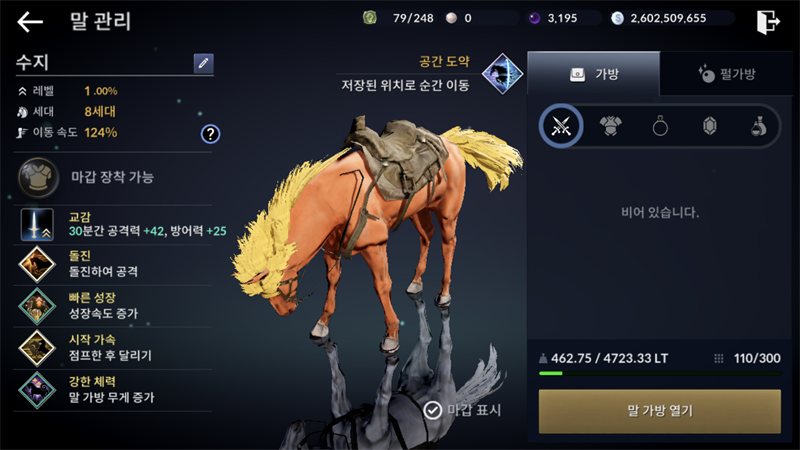Click the 공간 도약 skill diamond icon

(503, 74)
